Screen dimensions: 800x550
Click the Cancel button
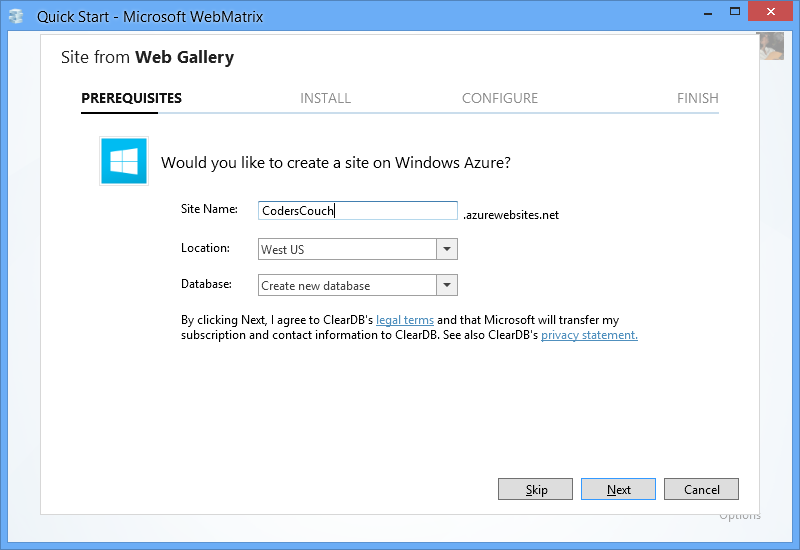[x=702, y=489]
